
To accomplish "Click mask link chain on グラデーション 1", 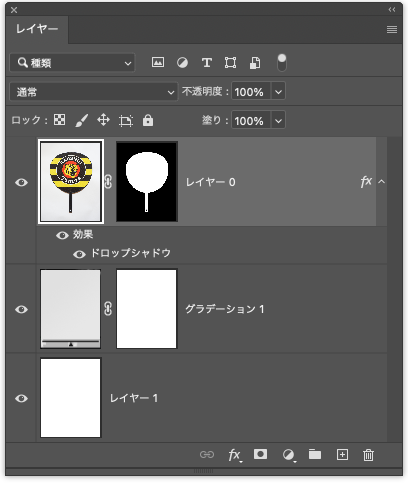I will tap(108, 309).
